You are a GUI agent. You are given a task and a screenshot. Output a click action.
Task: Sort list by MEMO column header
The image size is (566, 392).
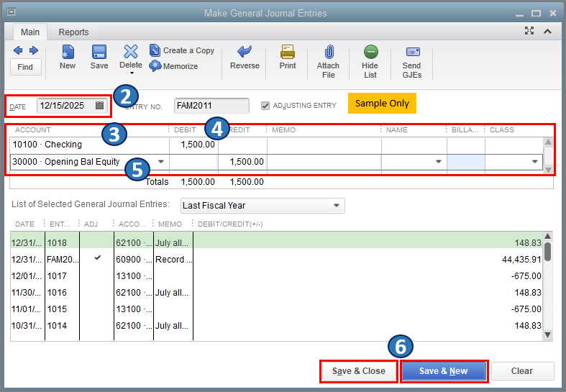coord(170,224)
